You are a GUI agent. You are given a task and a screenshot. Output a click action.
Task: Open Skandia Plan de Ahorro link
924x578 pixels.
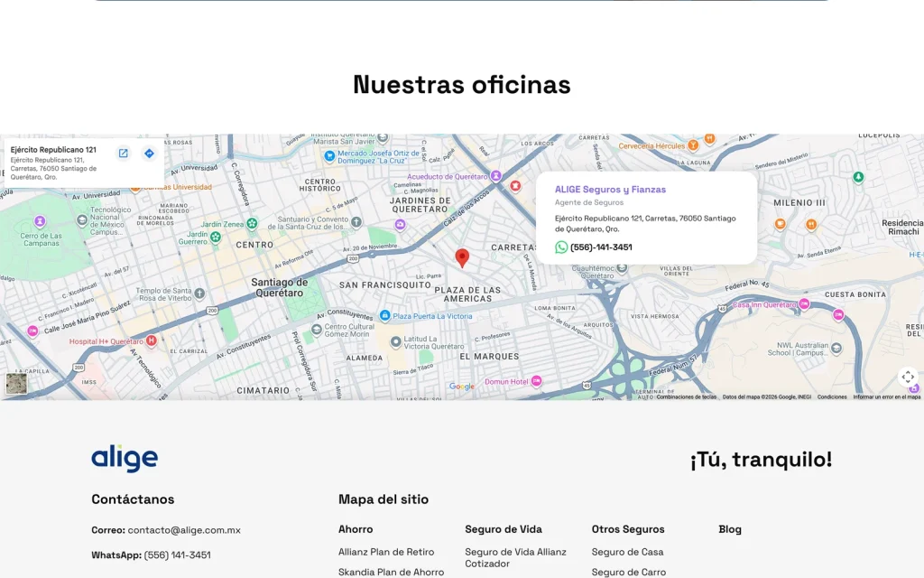[392, 572]
